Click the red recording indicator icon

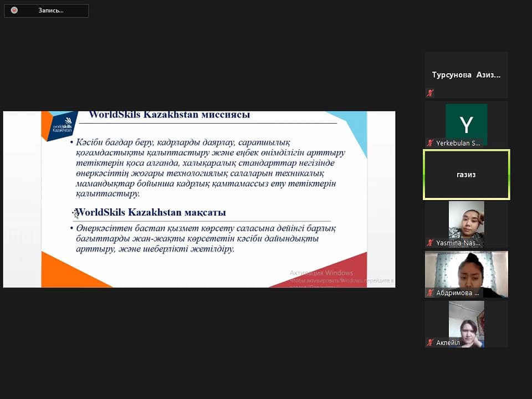14,11
